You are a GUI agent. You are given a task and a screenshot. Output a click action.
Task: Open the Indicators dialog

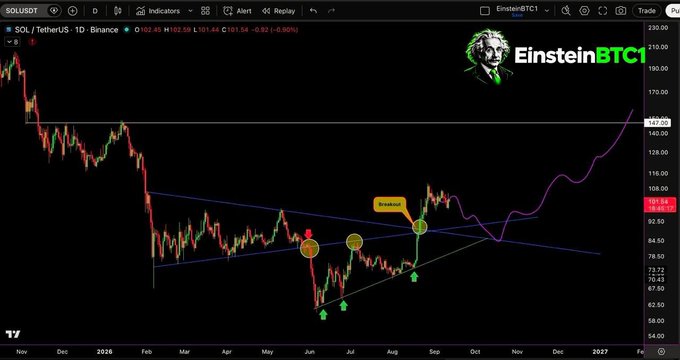pyautogui.click(x=158, y=11)
